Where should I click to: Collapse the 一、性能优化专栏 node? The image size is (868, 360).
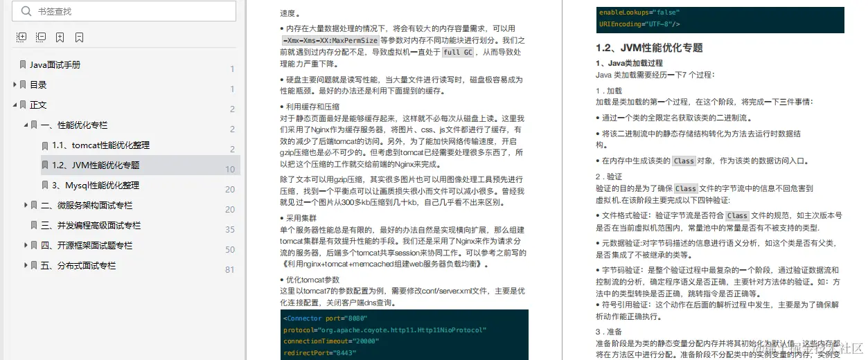[26, 125]
